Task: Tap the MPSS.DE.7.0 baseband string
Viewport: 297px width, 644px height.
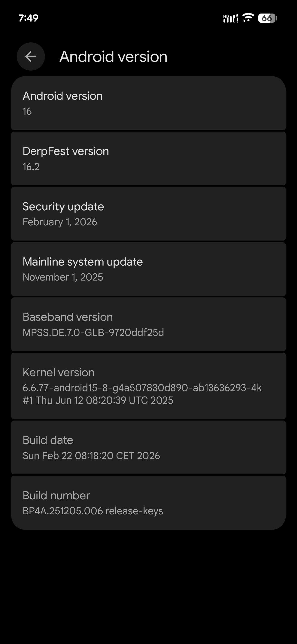Action: tap(93, 333)
